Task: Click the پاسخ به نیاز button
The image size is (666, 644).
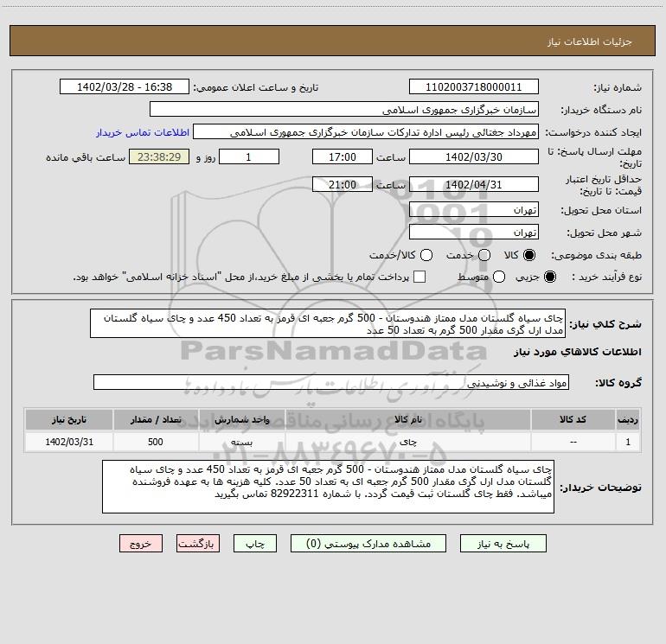Action: click(503, 544)
